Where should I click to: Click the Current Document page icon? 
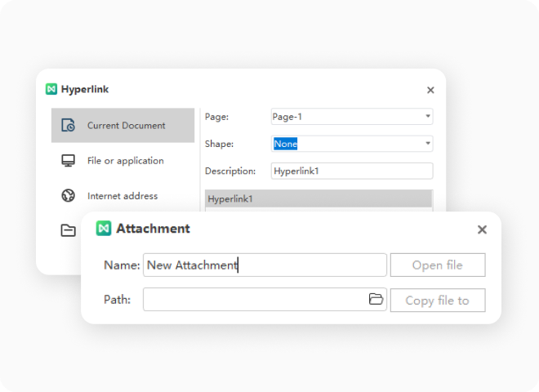pyautogui.click(x=69, y=126)
